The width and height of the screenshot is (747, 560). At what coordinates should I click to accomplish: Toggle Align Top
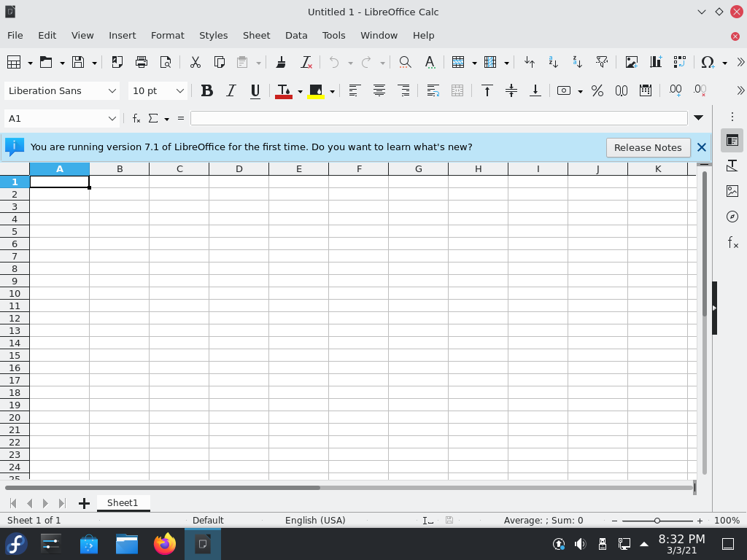click(x=487, y=90)
